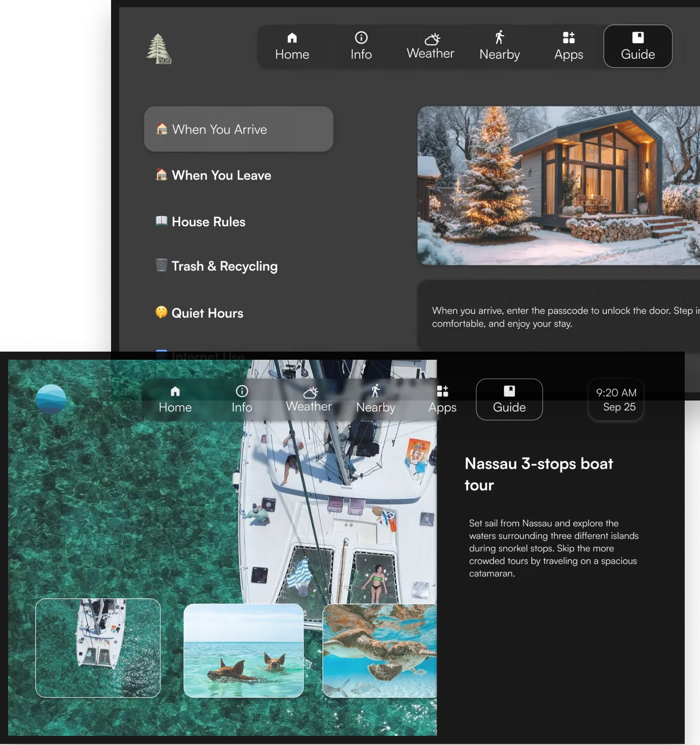Click the arrival passcode instructions text
The height and width of the screenshot is (745, 700).
click(x=566, y=317)
